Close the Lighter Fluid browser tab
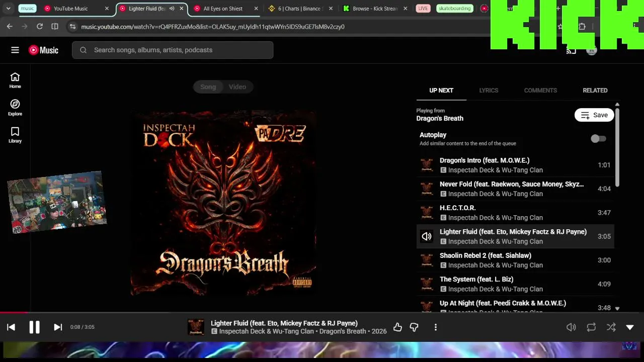This screenshot has height=362, width=644. tap(182, 9)
